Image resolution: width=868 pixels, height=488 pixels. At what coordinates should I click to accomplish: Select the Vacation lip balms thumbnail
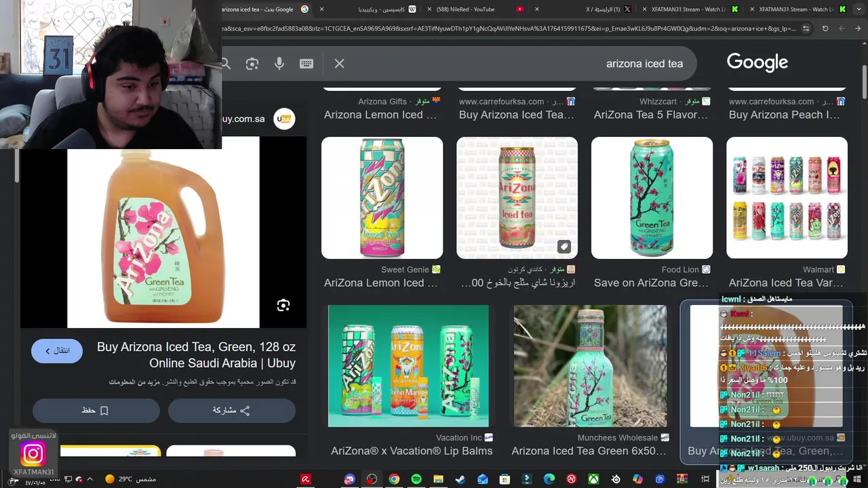pyautogui.click(x=408, y=366)
